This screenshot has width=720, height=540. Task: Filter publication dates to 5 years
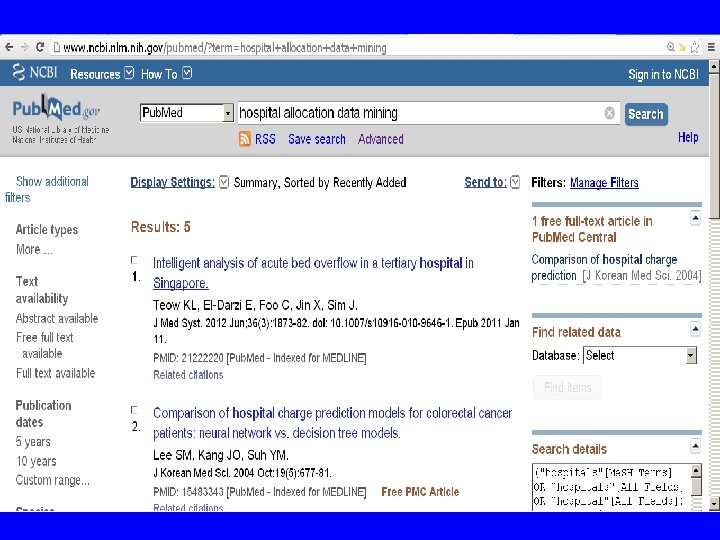(33, 442)
